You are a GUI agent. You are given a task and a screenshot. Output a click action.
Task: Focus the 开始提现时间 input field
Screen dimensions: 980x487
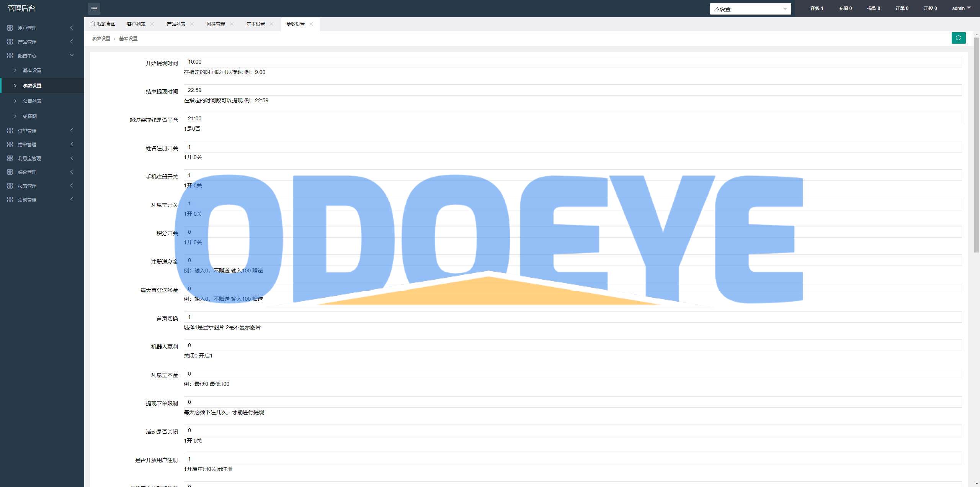point(573,62)
